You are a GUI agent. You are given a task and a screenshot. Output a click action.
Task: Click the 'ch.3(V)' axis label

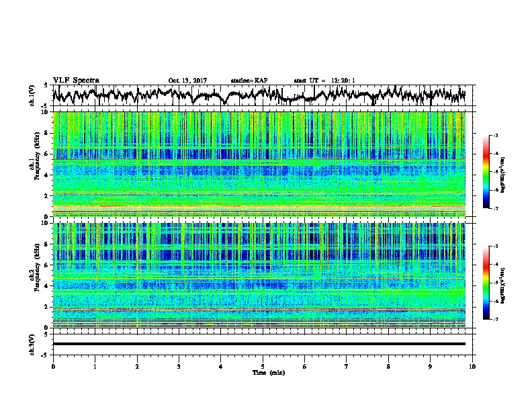(32, 345)
